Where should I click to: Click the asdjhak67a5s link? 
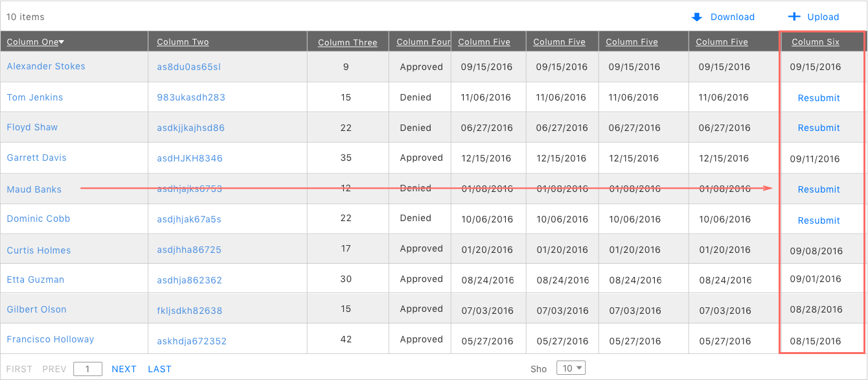(189, 219)
